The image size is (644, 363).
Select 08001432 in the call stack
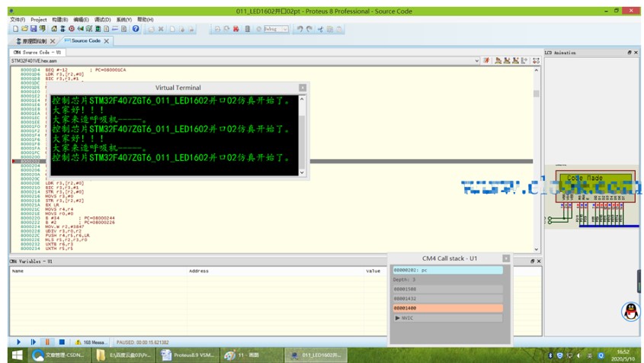pos(447,298)
